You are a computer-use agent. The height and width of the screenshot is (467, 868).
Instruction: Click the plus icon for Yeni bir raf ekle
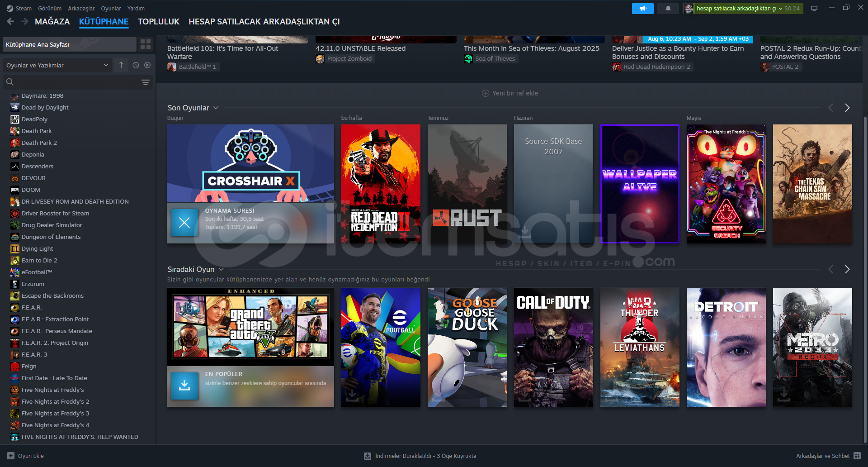486,93
